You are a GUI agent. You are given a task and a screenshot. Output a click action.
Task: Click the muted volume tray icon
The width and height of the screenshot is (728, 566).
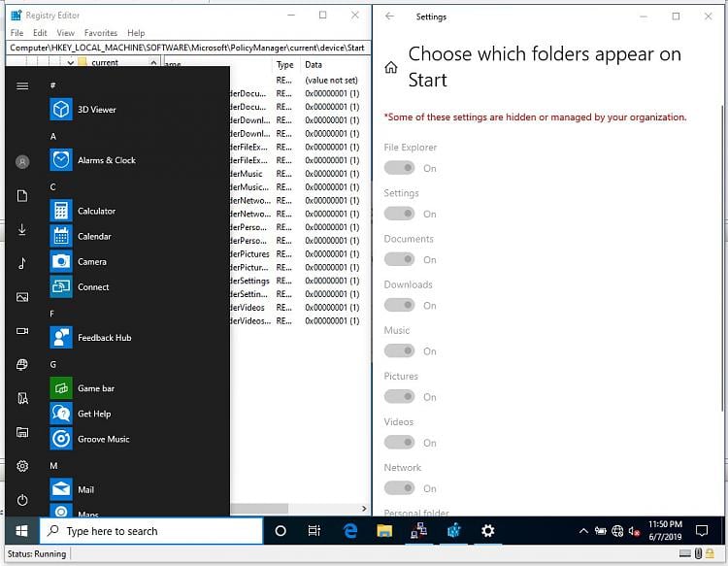pos(634,531)
